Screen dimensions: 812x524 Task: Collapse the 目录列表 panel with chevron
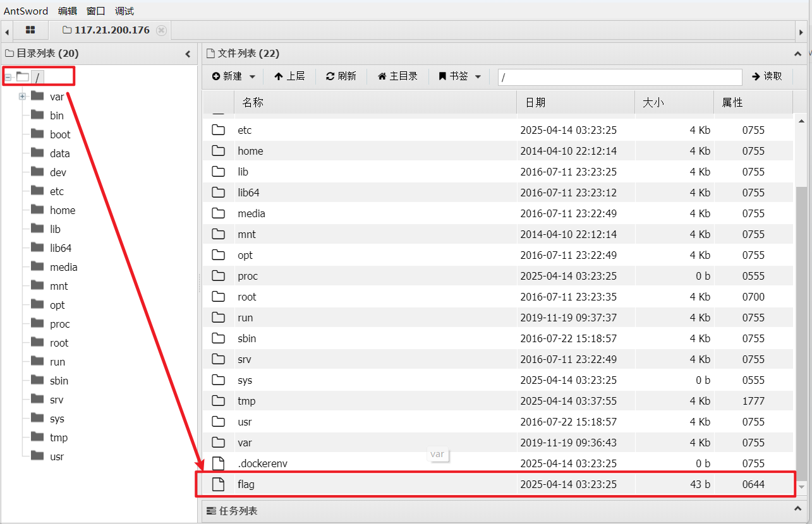[188, 54]
